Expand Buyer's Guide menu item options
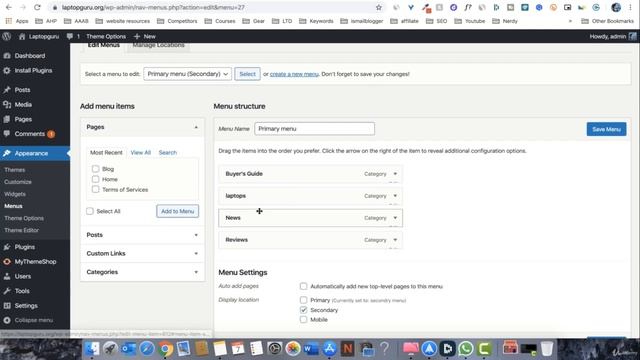The width and height of the screenshot is (640, 360). pos(395,174)
